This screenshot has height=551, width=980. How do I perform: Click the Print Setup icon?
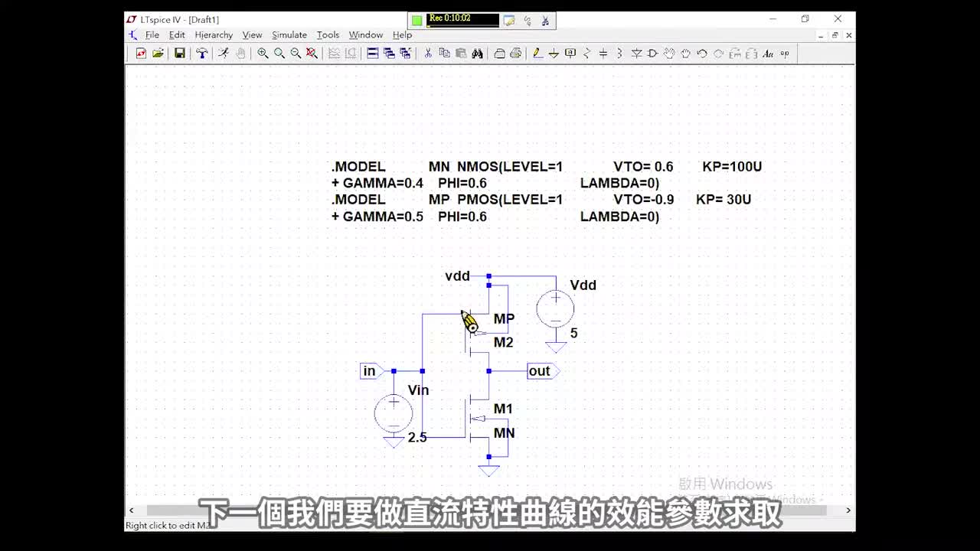click(x=500, y=53)
